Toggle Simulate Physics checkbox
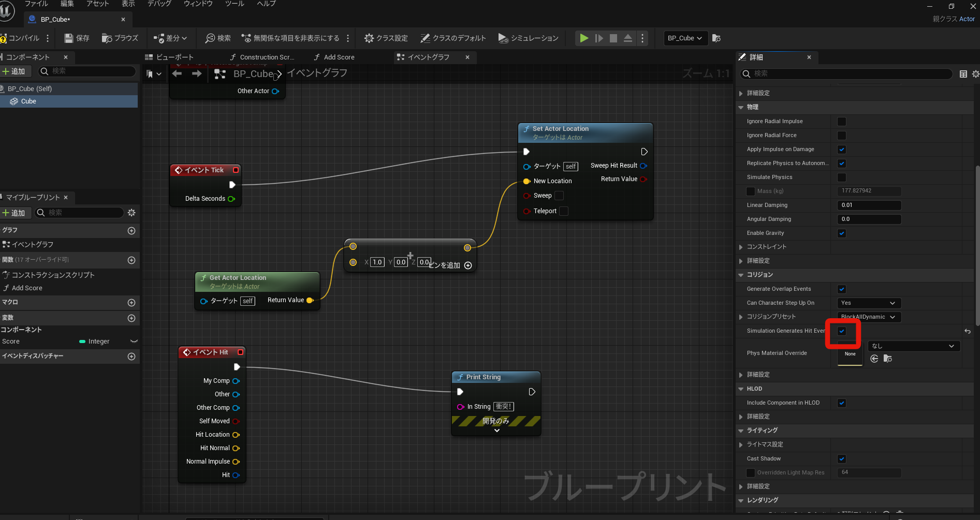Screen dimensions: 980x520 click(x=842, y=177)
